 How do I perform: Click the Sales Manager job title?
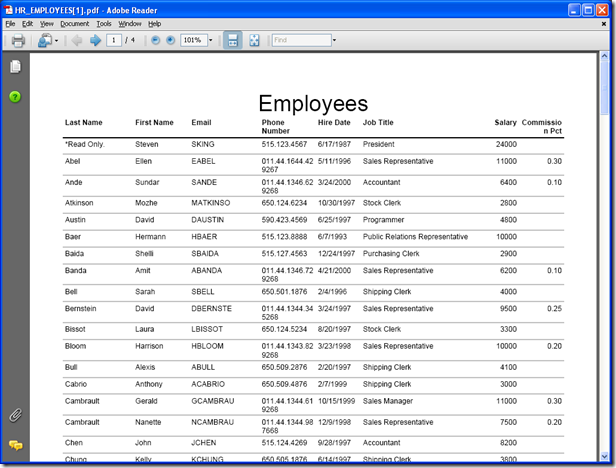(x=388, y=401)
